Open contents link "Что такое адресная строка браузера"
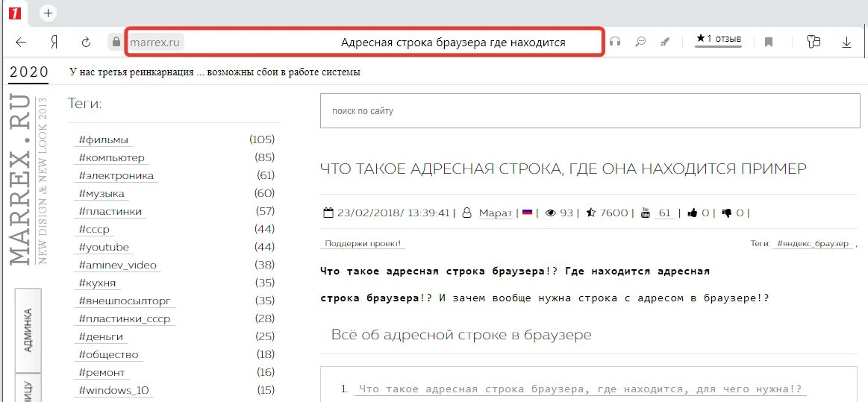The height and width of the screenshot is (402, 868). point(580,389)
